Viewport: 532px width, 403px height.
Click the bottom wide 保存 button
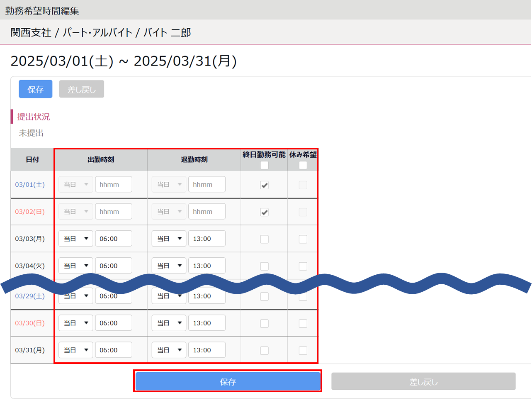[x=228, y=381]
